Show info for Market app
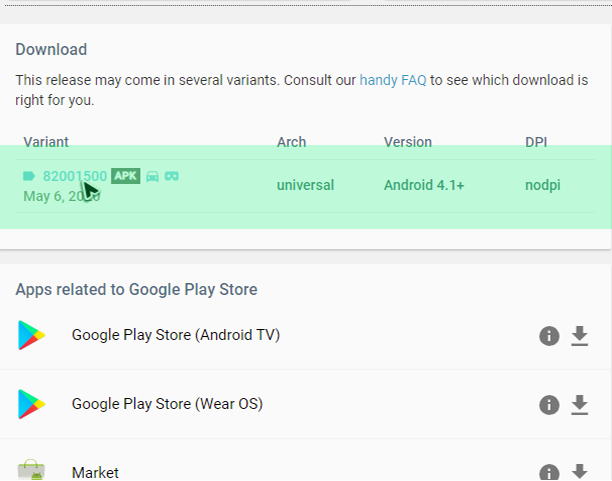Viewport: 612px width, 481px height. tap(549, 473)
